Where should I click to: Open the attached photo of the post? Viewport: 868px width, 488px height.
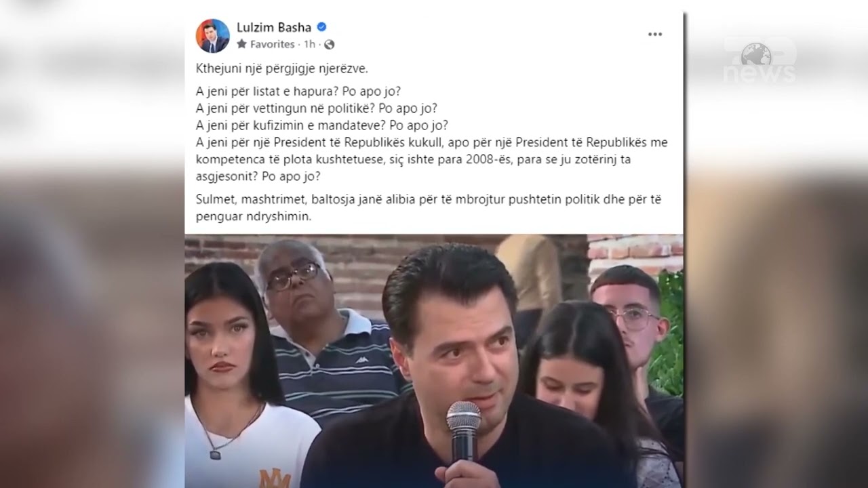(434, 361)
